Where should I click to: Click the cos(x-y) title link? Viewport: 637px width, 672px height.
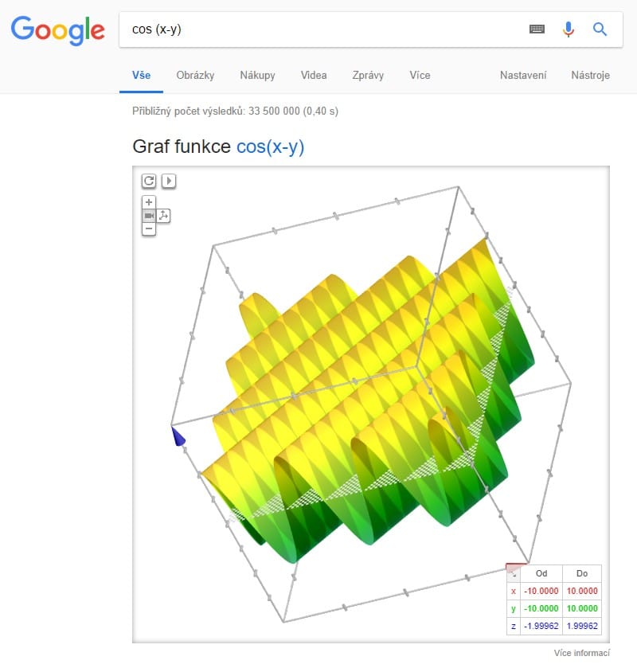270,147
